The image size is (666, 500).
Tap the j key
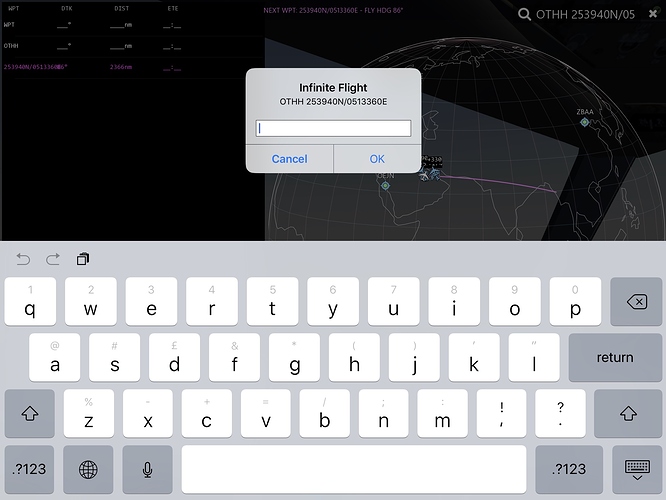point(415,357)
